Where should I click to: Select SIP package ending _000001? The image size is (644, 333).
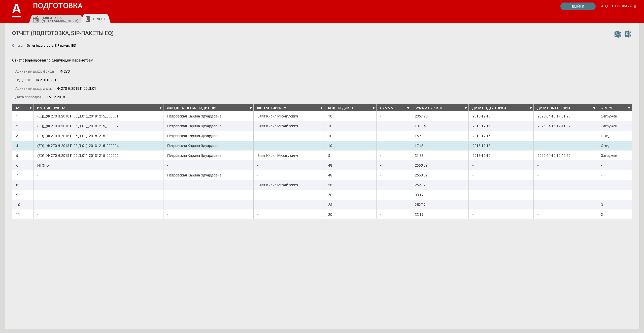pos(78,116)
